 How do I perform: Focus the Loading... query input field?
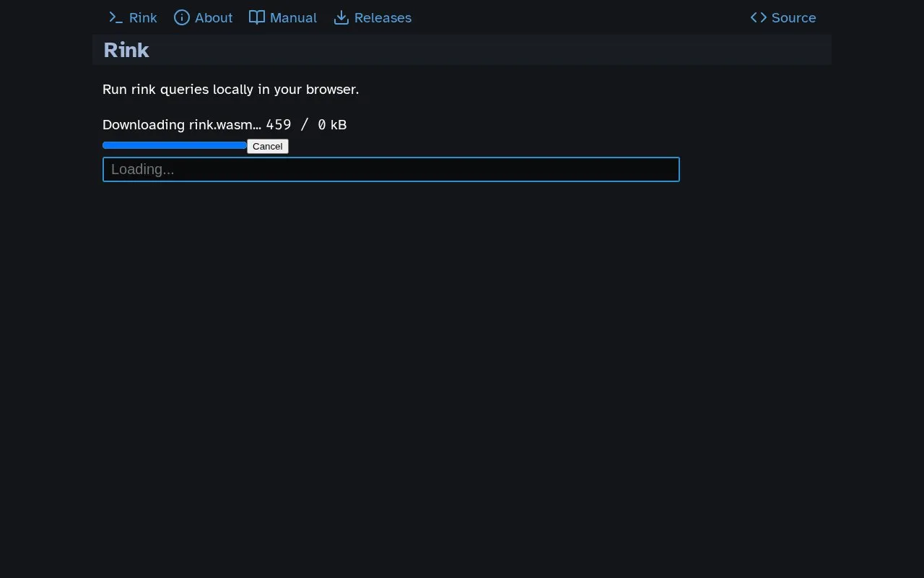tap(391, 170)
